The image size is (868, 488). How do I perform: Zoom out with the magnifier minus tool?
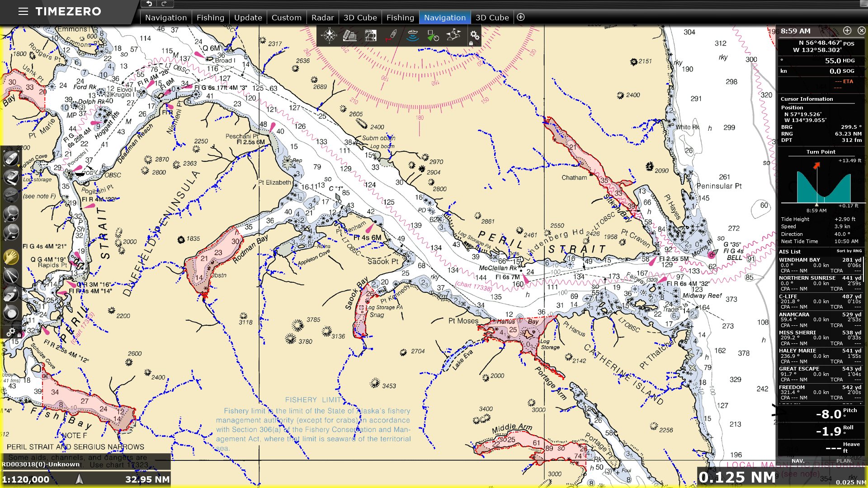[x=11, y=232]
